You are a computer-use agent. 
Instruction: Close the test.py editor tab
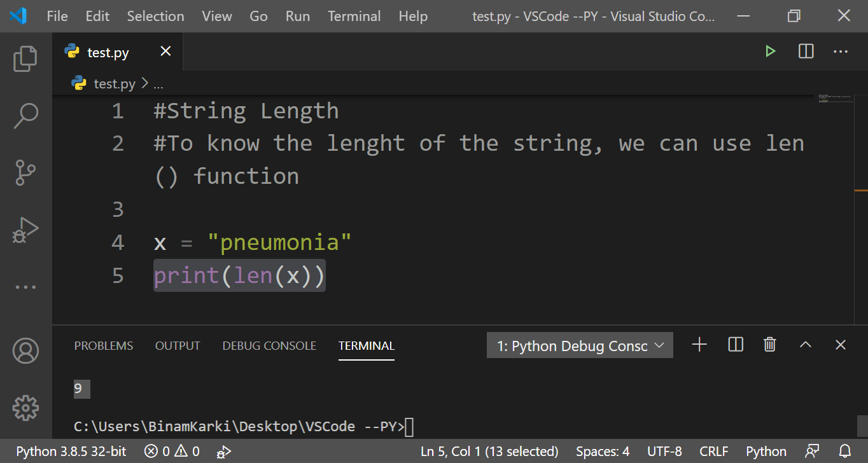(165, 52)
